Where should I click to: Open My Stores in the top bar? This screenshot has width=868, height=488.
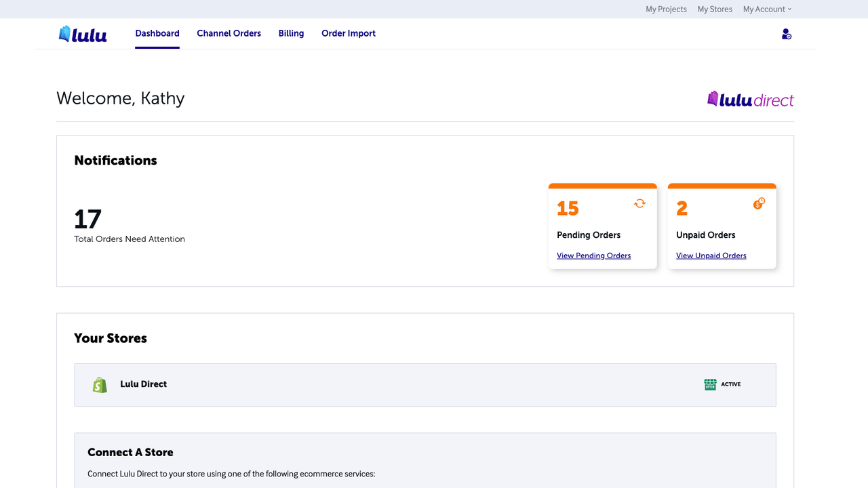[715, 9]
